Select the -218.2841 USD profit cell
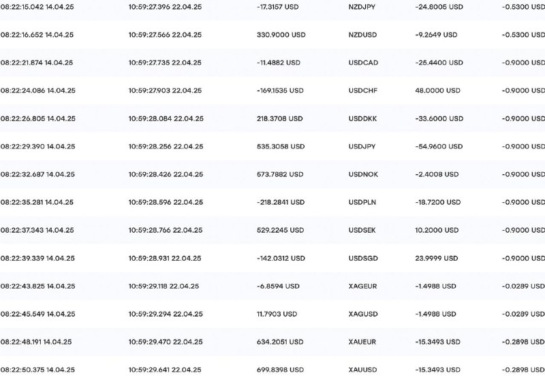The width and height of the screenshot is (545, 392). tap(281, 202)
